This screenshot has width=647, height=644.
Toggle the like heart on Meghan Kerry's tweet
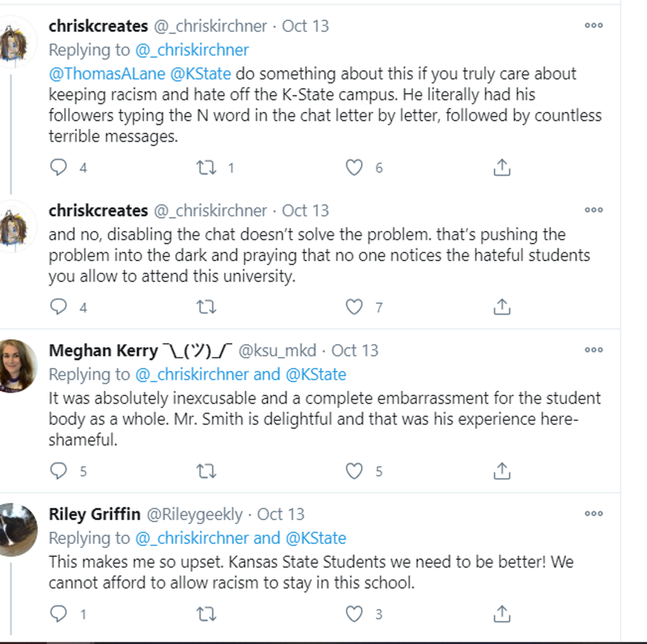[354, 470]
